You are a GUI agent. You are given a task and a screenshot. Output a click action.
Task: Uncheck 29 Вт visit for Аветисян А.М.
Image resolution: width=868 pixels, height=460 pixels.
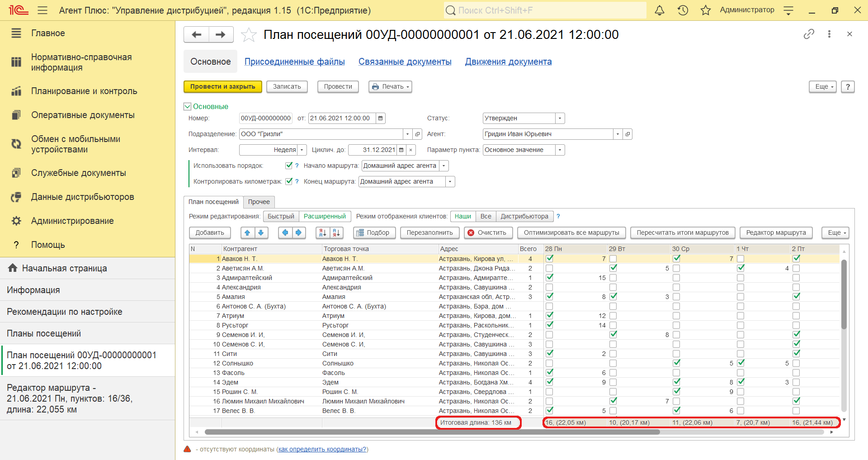(613, 268)
